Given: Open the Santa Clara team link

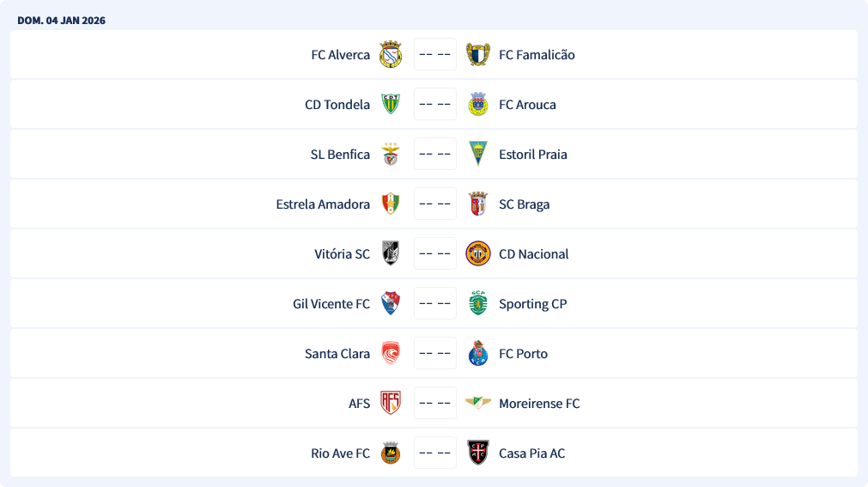Looking at the screenshot, I should 337,354.
